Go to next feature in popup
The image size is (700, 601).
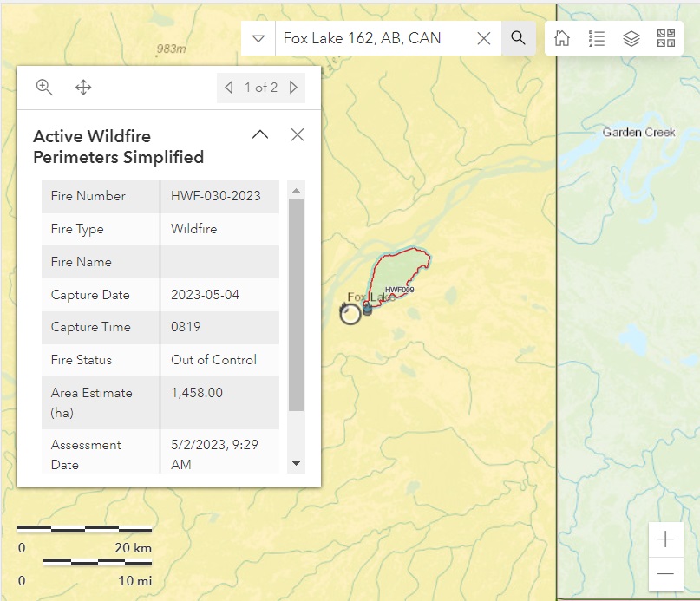[x=294, y=87]
